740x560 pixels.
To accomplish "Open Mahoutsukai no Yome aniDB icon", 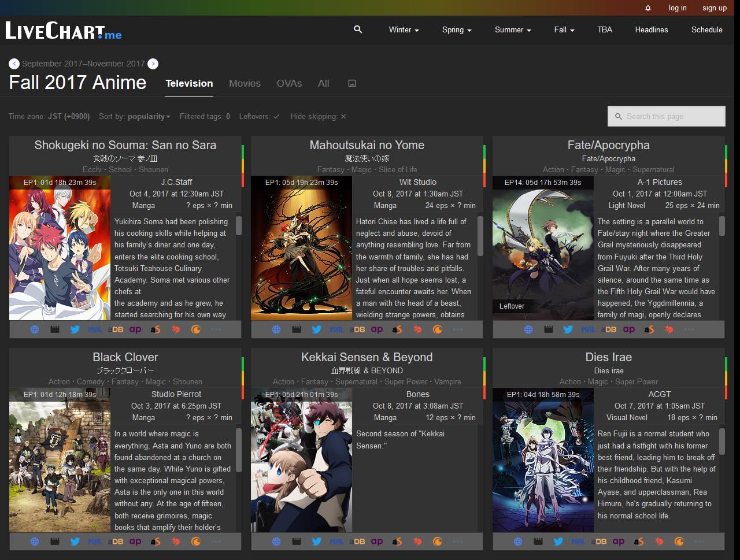I will pos(357,329).
